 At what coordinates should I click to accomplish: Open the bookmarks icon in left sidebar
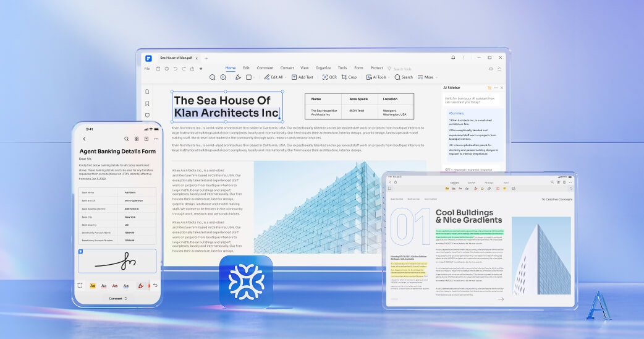(x=147, y=103)
